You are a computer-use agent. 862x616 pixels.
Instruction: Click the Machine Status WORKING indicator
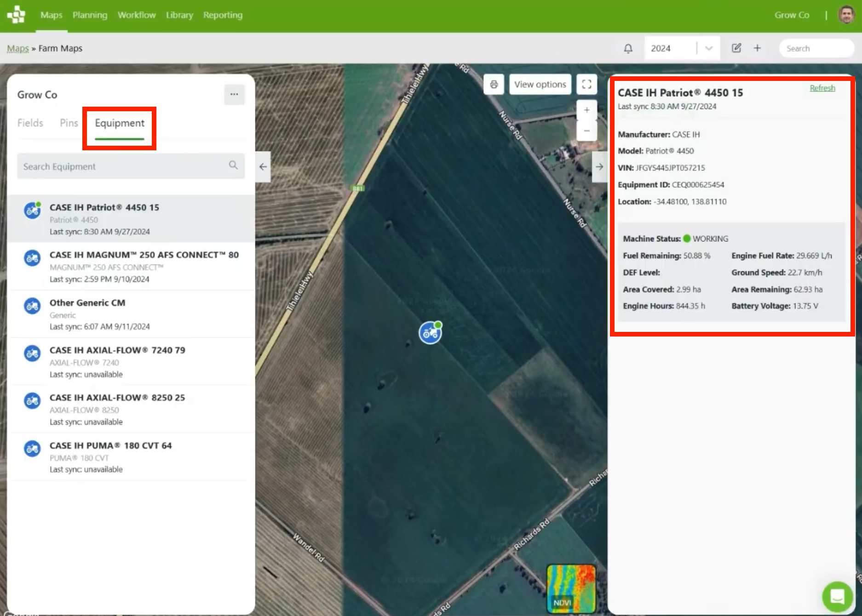(706, 239)
